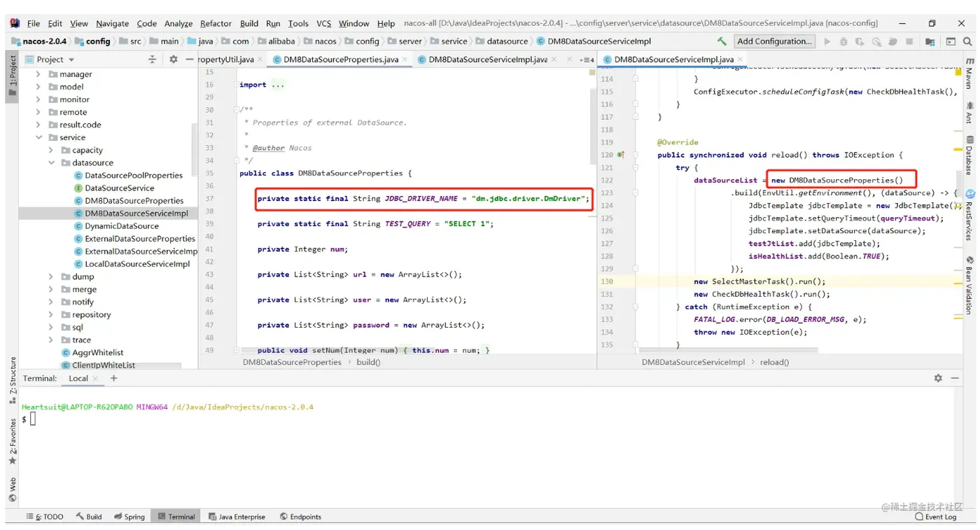Open Terminal panel settings gear

[938, 378]
